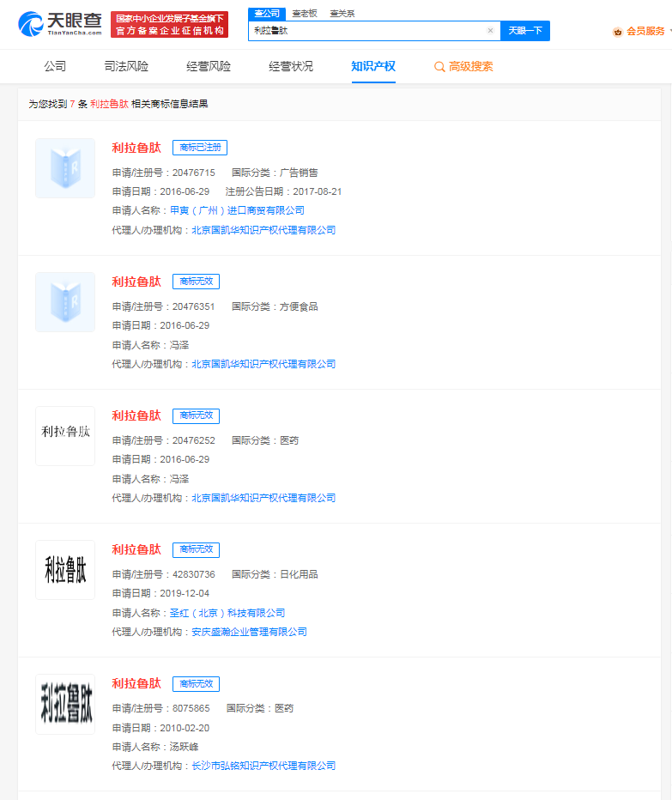Open the 经营风险 tab

209,66
